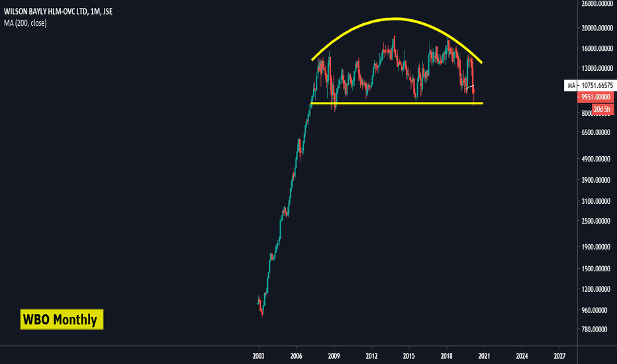Click the 3900.00000 price axis label
617x364 pixels.
click(596, 180)
